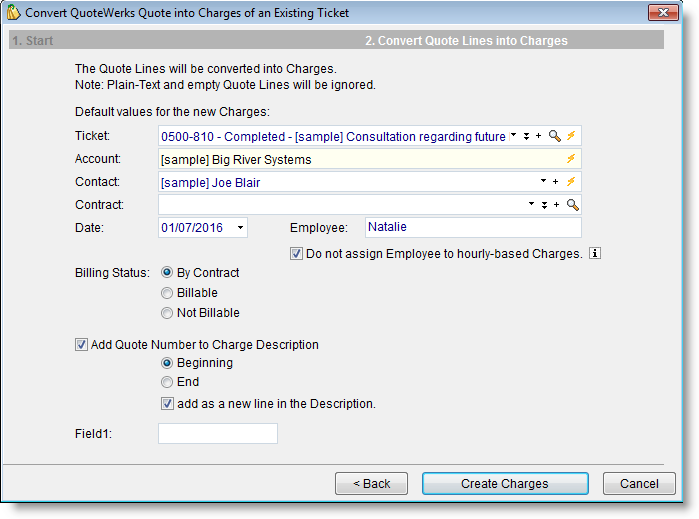The width and height of the screenshot is (699, 519).
Task: Uncheck Do not assign Employee to hourly-based Charges
Action: [x=297, y=254]
